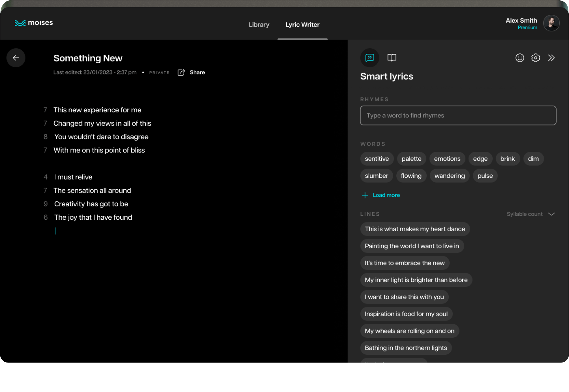This screenshot has height=392, width=569.
Task: Select the word chip 'palette'
Action: pyautogui.click(x=411, y=159)
